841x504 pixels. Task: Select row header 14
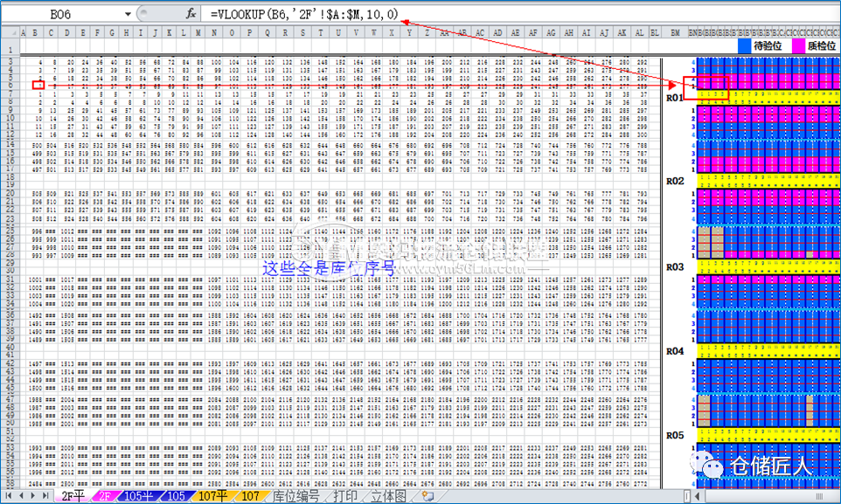10,145
